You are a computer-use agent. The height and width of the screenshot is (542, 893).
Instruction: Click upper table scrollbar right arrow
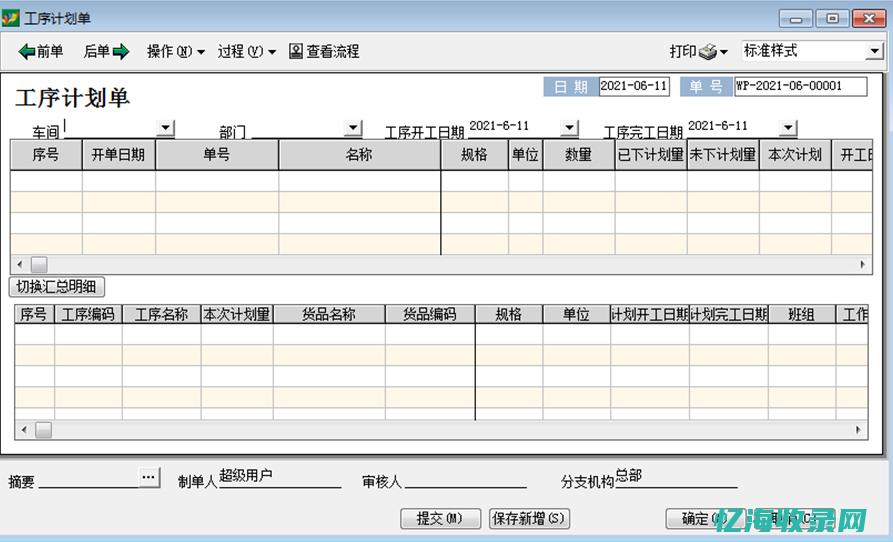[x=862, y=265]
